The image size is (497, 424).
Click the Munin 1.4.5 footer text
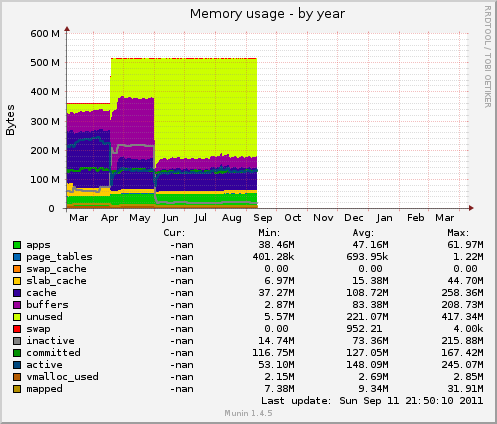(248, 413)
